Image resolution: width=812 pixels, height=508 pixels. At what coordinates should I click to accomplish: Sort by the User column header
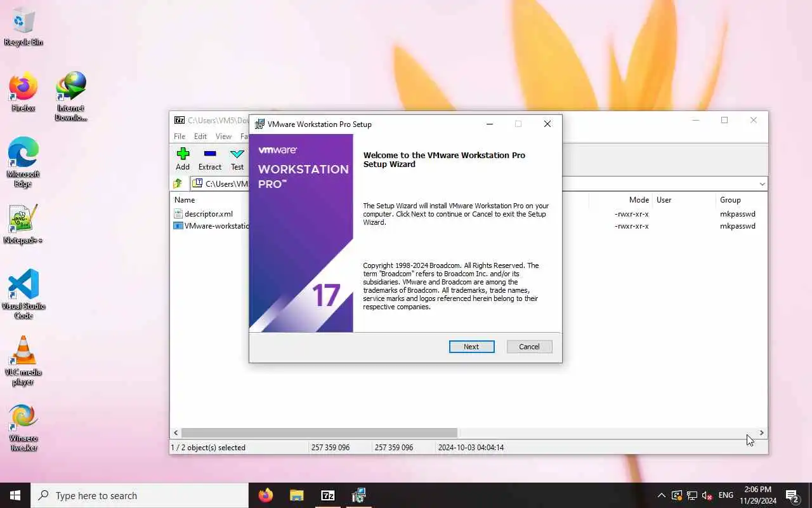pyautogui.click(x=664, y=200)
